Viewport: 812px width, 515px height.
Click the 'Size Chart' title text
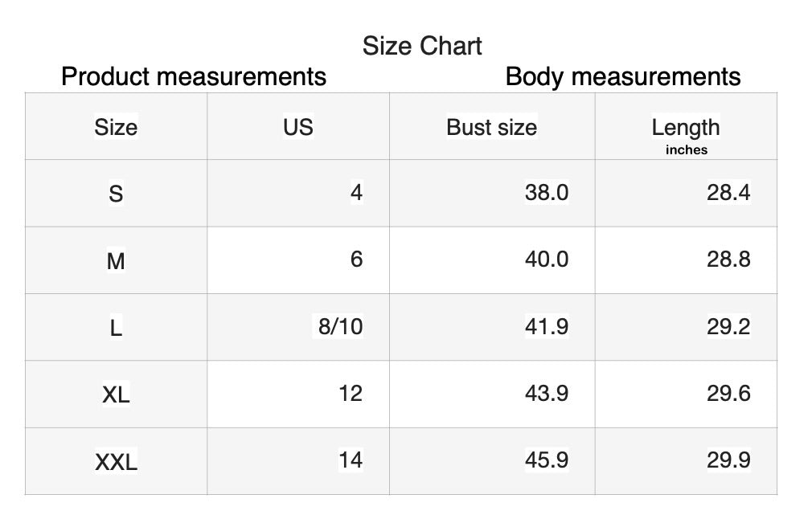point(422,46)
